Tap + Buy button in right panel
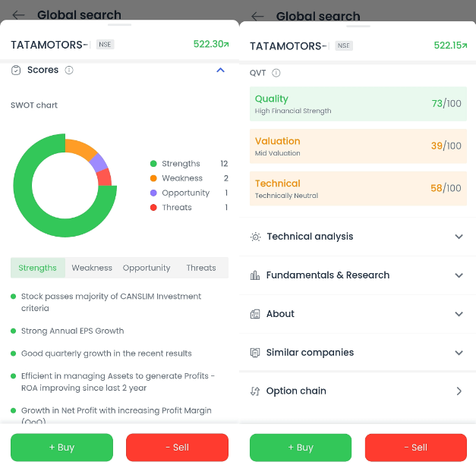The width and height of the screenshot is (476, 468). point(301,448)
